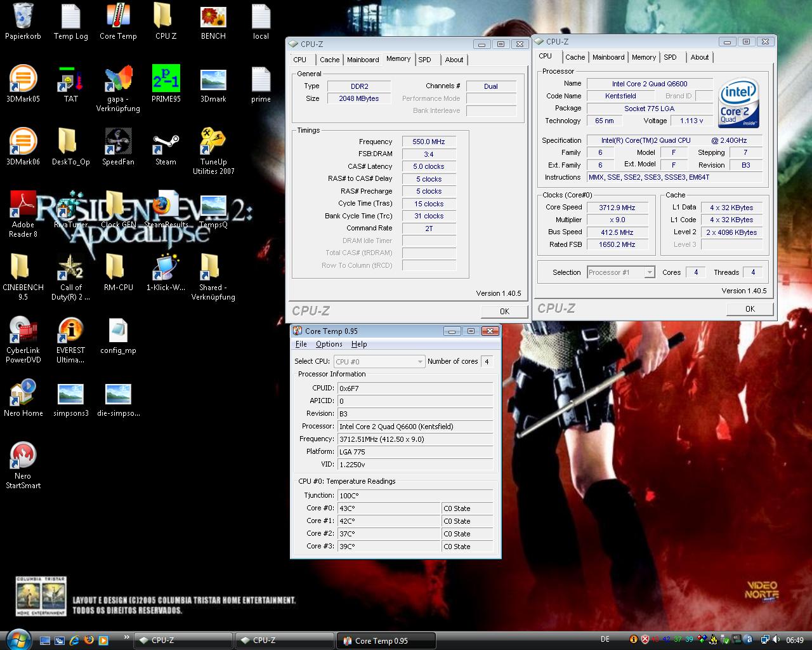This screenshot has width=812, height=650.
Task: Open Memory tab in the Kentsfield CPU-Z window
Action: coord(644,57)
